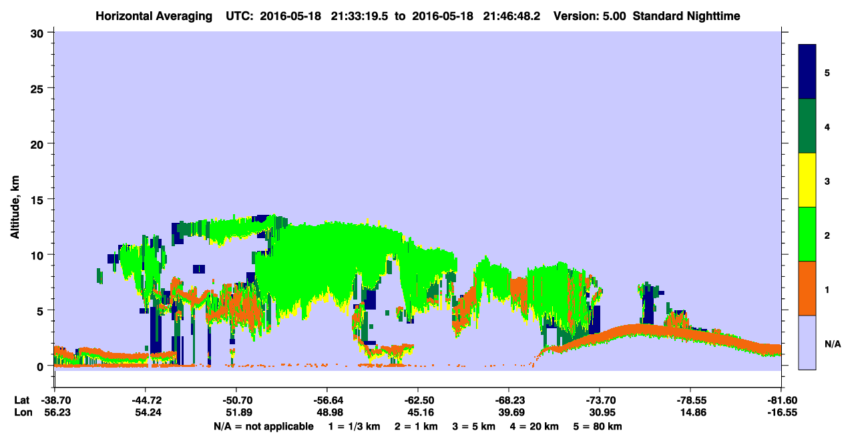Click the y-axis tick label 20

pyautogui.click(x=38, y=143)
